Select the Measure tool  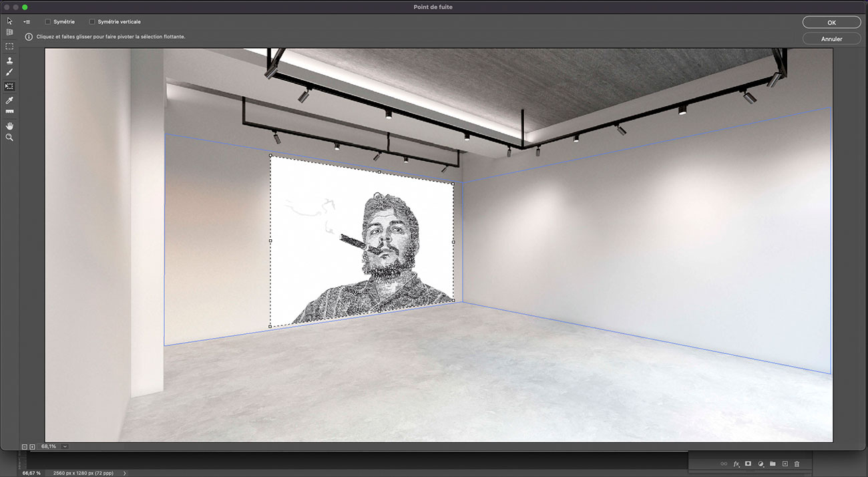coord(9,111)
